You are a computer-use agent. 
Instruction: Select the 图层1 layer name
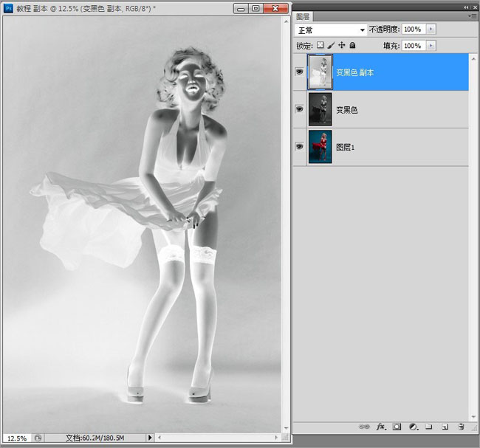tap(346, 148)
